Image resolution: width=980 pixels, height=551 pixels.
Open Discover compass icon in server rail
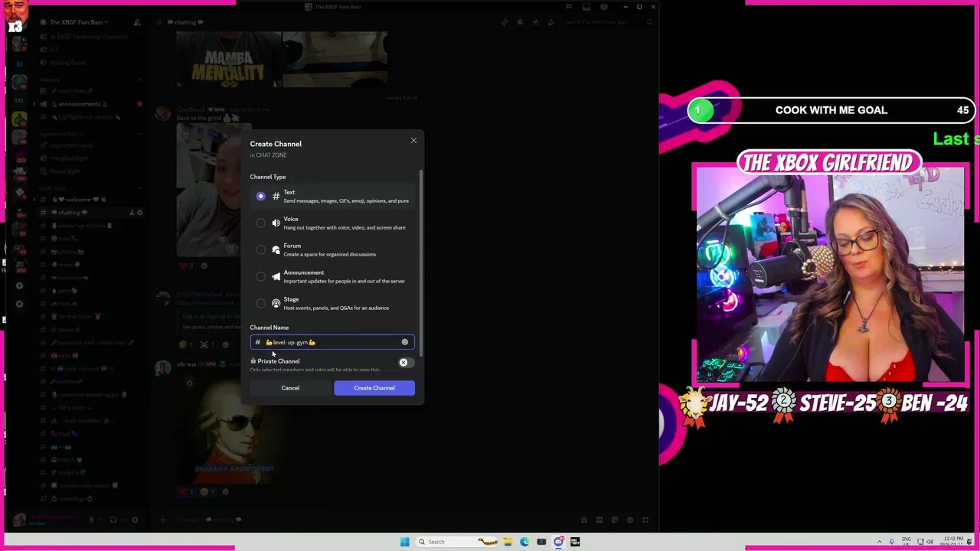tap(19, 304)
